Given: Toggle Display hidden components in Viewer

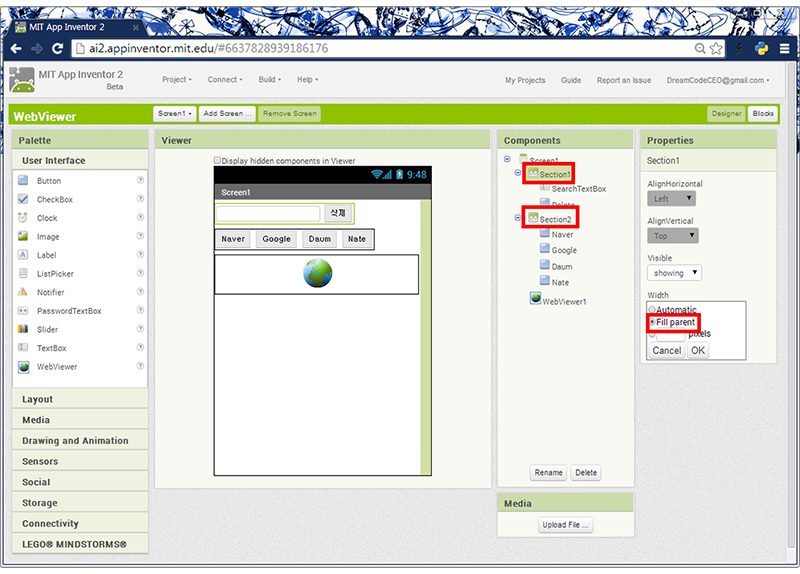Looking at the screenshot, I should coord(217,160).
